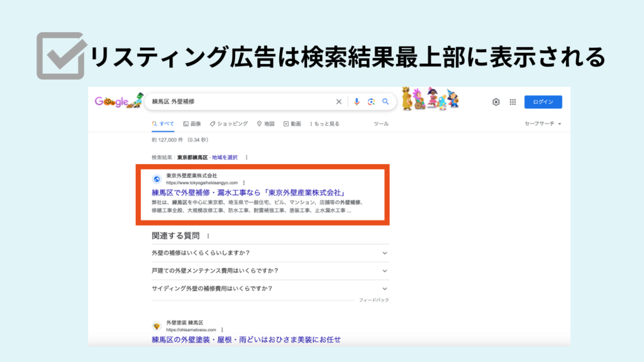Click the magnifying glass search icon
Screen dimensions: 644x362
(386, 102)
